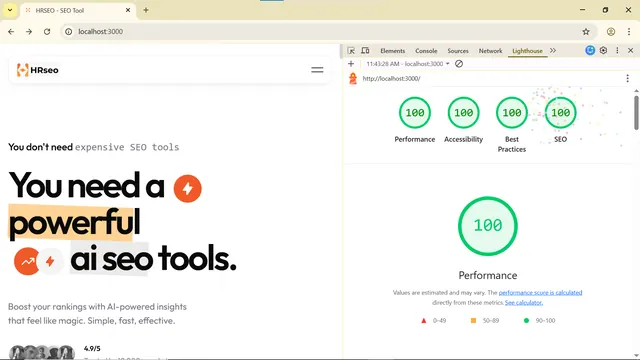The height and width of the screenshot is (360, 640).
Task: Click the red 0-49 legend item
Action: 433,320
